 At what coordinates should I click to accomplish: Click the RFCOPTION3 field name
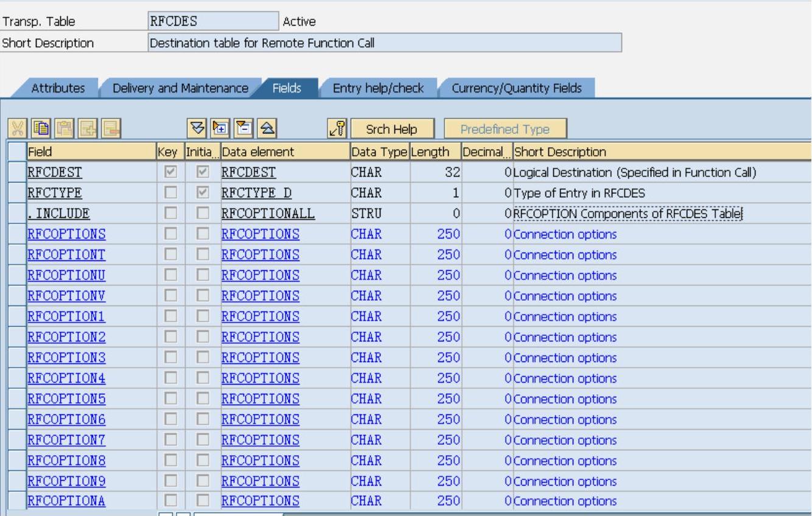pos(66,358)
